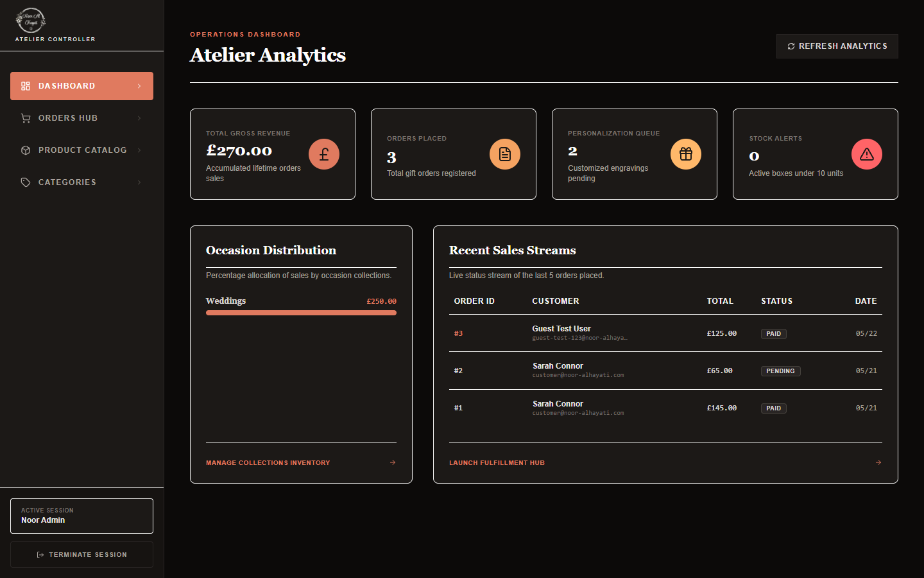Open Product Catalog section

point(81,150)
